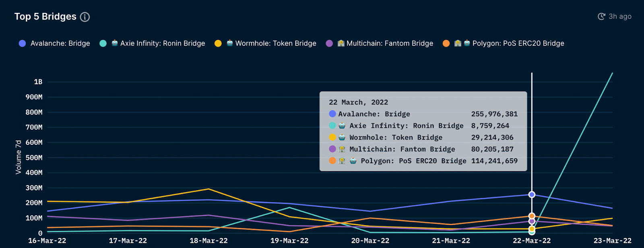Click the 21-Mar-22 x-axis label
Screen dimensions: 644x248
point(451,241)
